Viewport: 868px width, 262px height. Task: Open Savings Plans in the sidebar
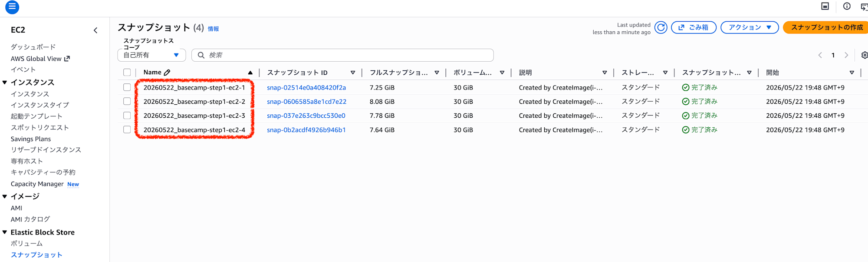31,139
